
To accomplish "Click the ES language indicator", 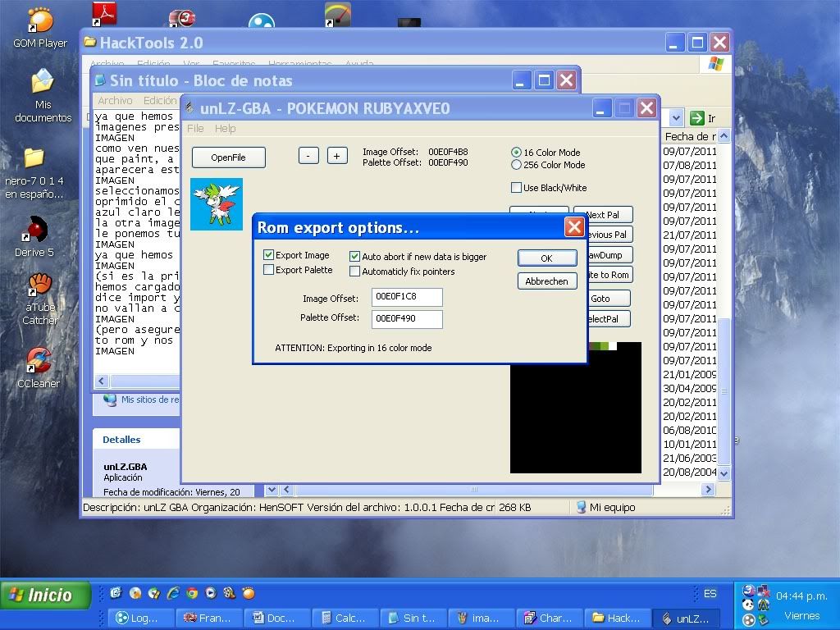I will [710, 594].
